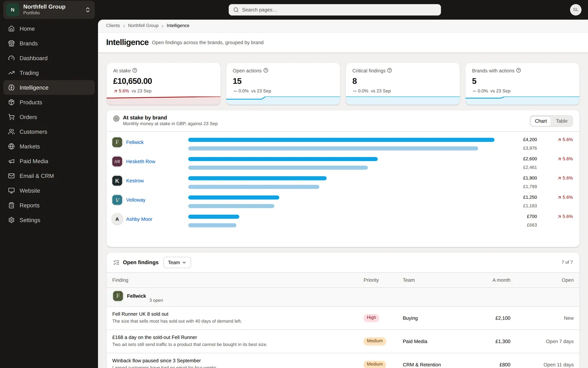The image size is (588, 368).
Task: Collapse the Fellwick findings group row
Action: pos(343,297)
